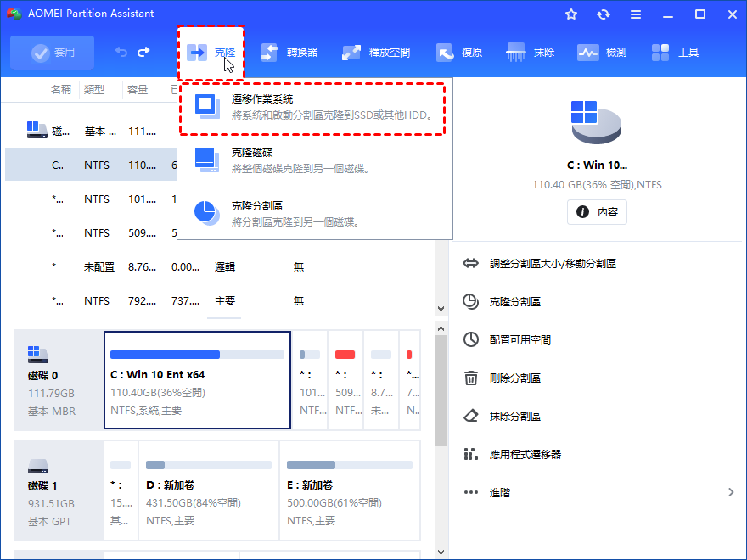
Task: Select 調整分割區大小/移動分割區 option
Action: (x=553, y=264)
